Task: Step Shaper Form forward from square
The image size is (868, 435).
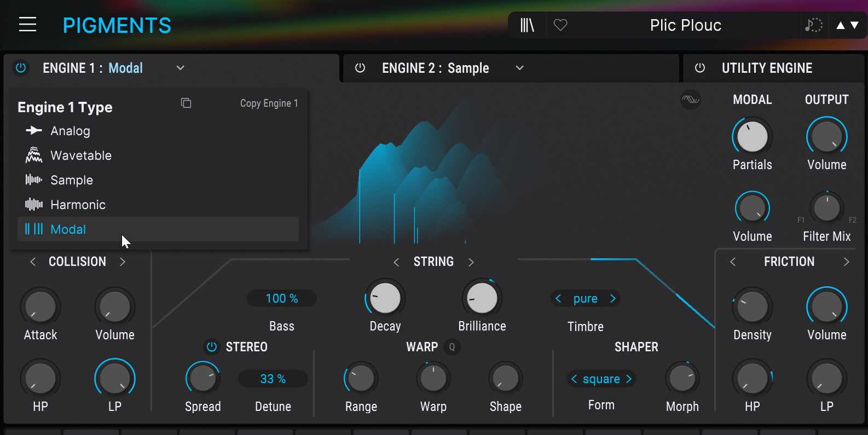Action: point(629,379)
